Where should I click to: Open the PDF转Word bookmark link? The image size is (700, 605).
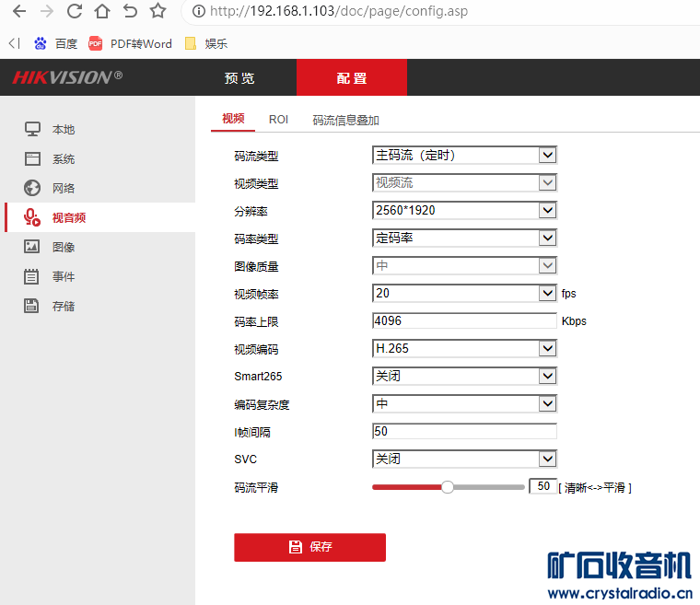point(141,44)
